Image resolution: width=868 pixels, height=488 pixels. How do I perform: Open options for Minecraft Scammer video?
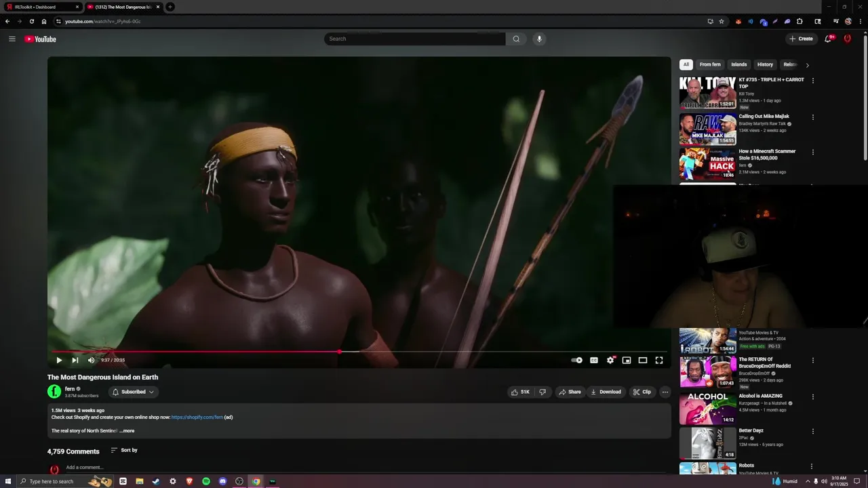click(813, 152)
